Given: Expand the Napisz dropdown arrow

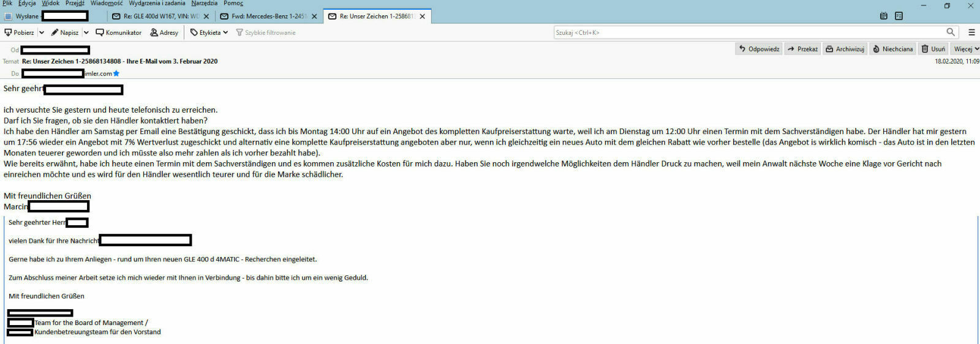Looking at the screenshot, I should (x=86, y=32).
